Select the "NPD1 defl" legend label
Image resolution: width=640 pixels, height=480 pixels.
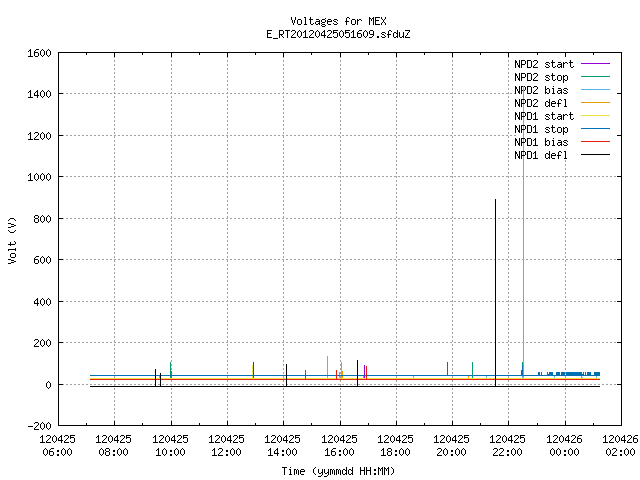541,155
